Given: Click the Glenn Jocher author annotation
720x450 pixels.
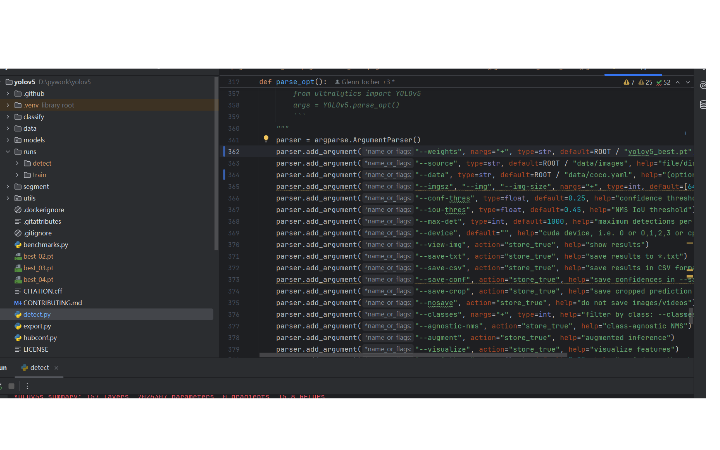Looking at the screenshot, I should click(365, 82).
